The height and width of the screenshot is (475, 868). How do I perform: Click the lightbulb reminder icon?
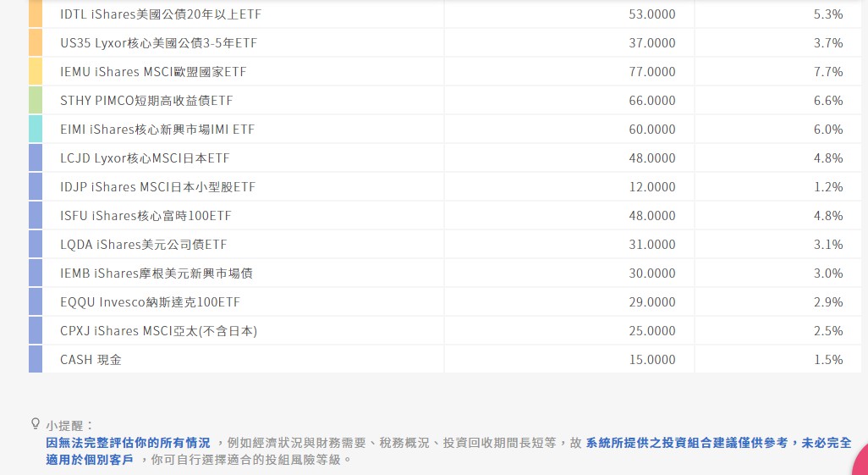click(36, 424)
